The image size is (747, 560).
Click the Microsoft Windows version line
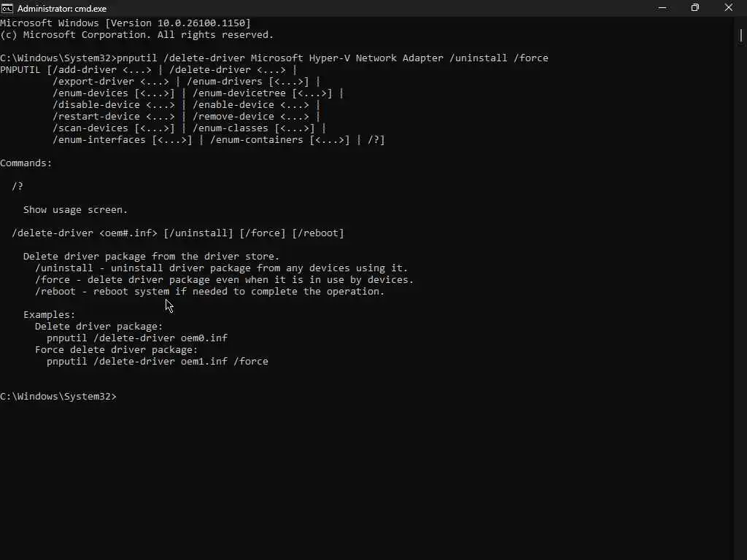[x=125, y=23]
